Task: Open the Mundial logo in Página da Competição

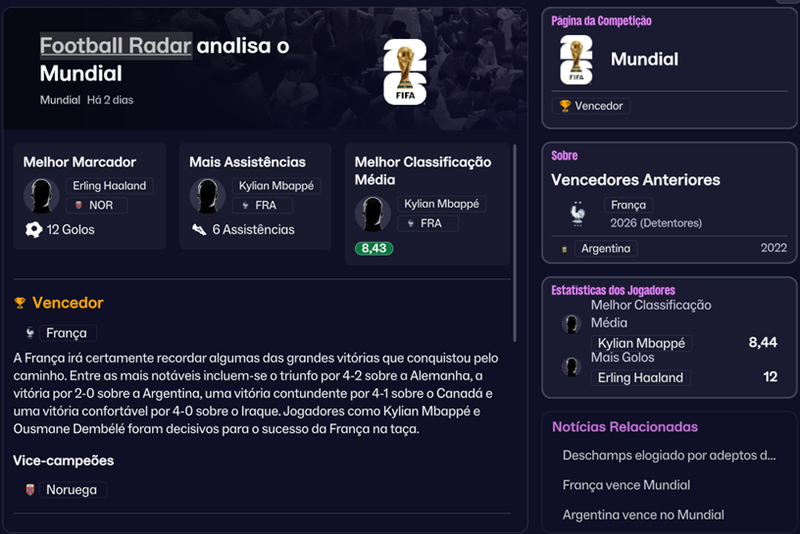Action: [x=576, y=60]
